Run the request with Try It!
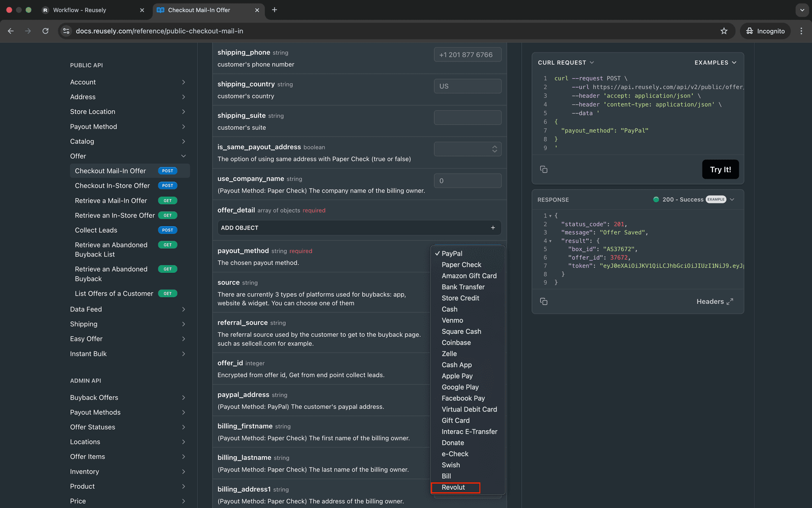 pos(720,170)
